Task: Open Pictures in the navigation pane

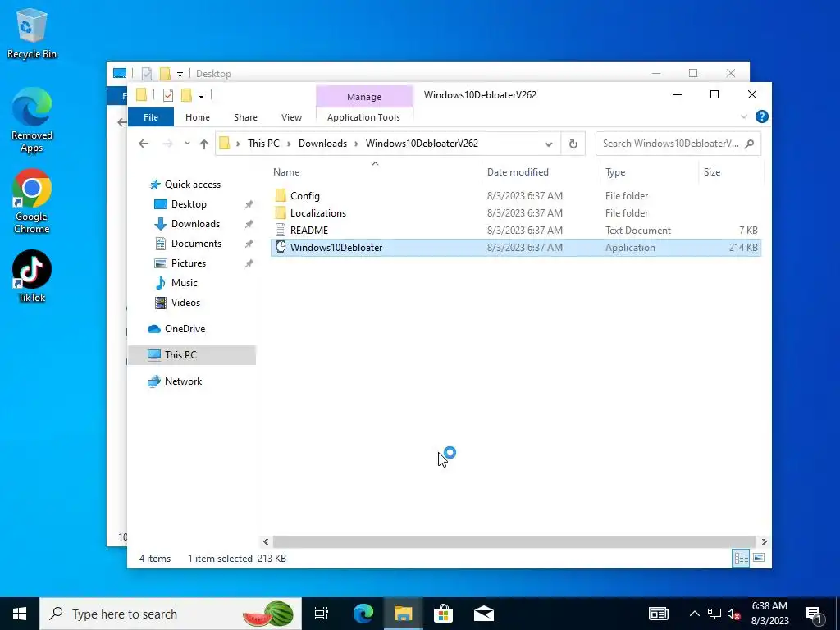Action: [x=189, y=263]
